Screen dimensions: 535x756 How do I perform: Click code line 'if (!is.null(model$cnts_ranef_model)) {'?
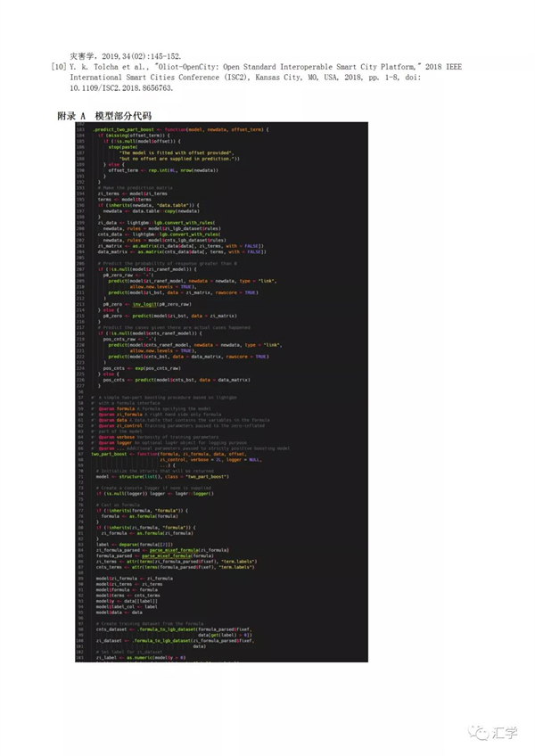150,333
